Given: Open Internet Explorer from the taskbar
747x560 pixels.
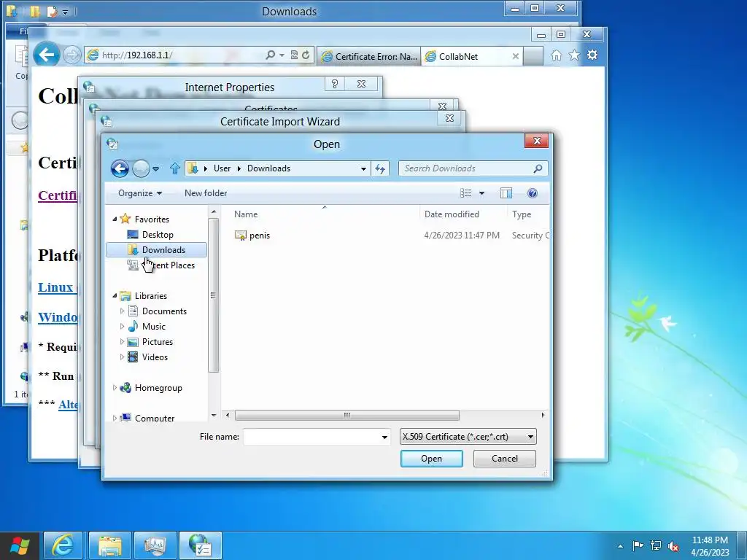Looking at the screenshot, I should [63, 545].
